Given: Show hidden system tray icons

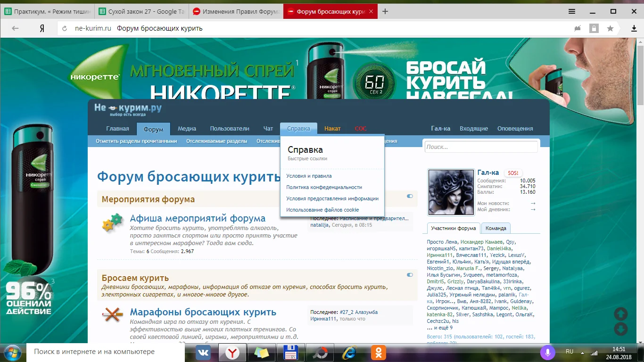Looking at the screenshot, I should (x=583, y=353).
